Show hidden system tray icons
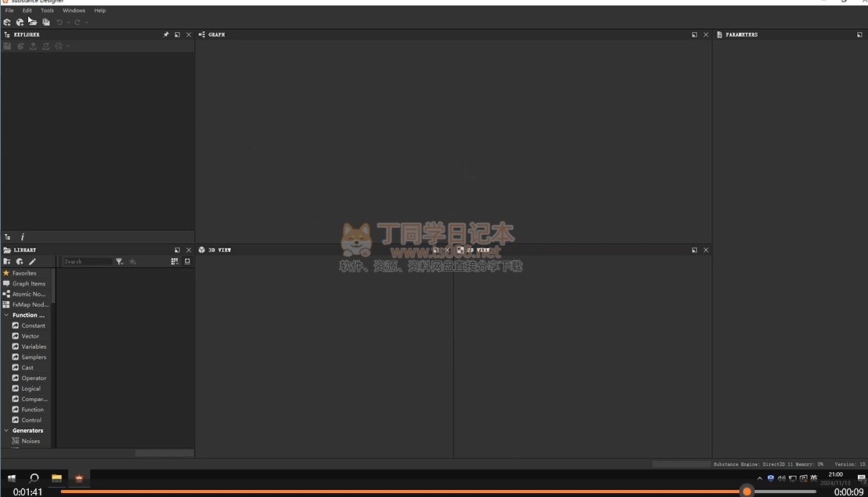868x497 pixels. [759, 478]
